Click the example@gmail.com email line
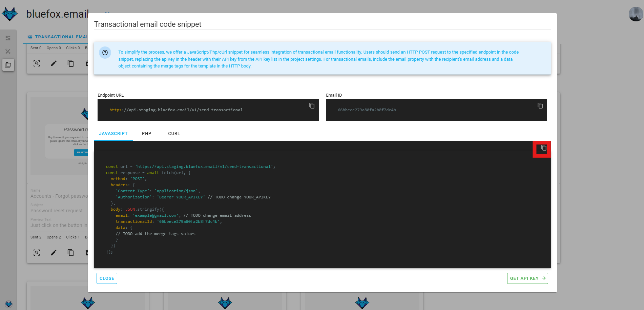This screenshot has width=644, height=310. point(183,215)
